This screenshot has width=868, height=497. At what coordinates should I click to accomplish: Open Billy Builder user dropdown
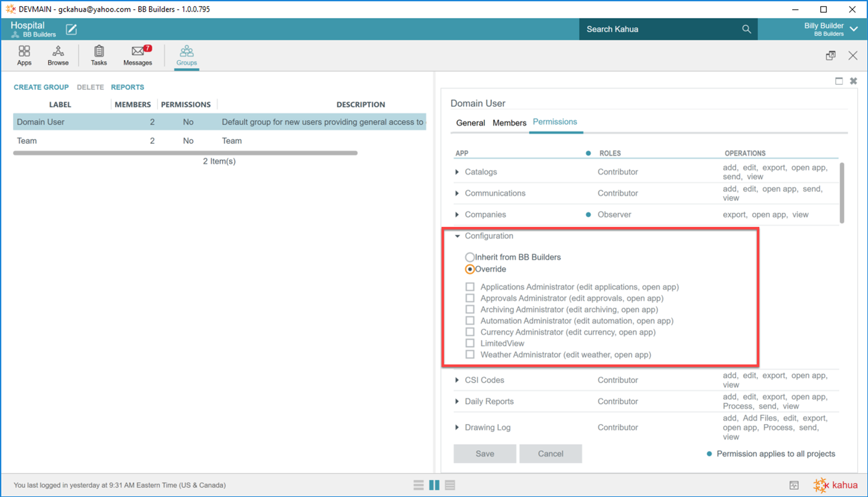coord(854,29)
